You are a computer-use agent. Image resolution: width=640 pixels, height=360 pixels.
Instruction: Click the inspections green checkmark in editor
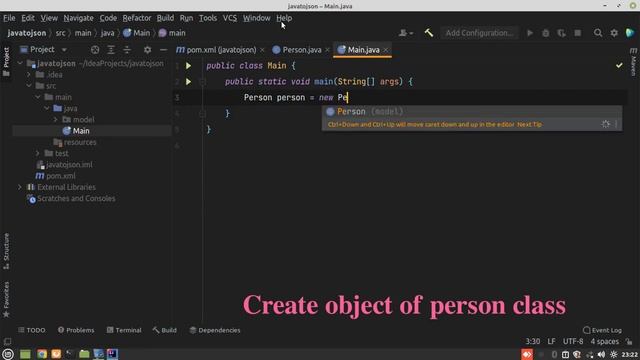click(x=619, y=65)
